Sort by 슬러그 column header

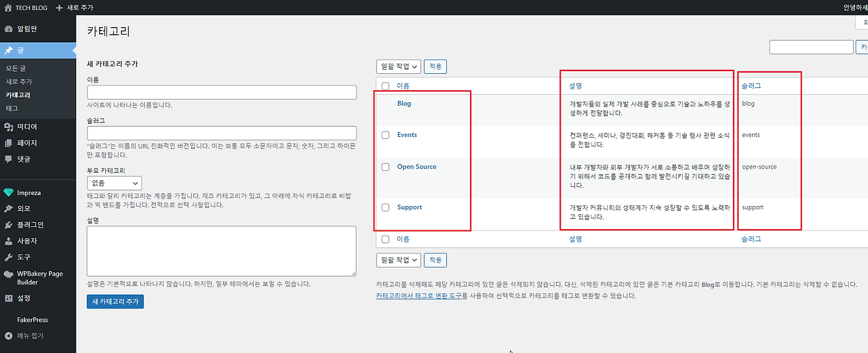(751, 86)
